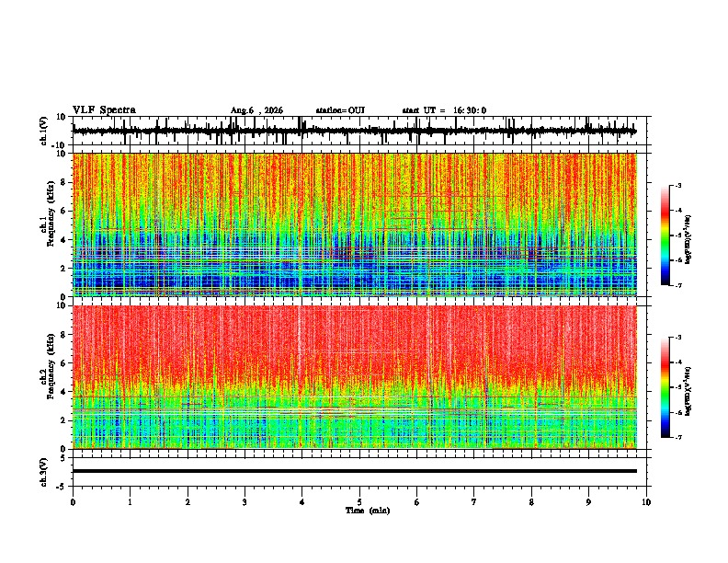Viewport: 728px width, 563px height.
Task: Click time axis tick label '1'
Action: pyautogui.click(x=130, y=502)
